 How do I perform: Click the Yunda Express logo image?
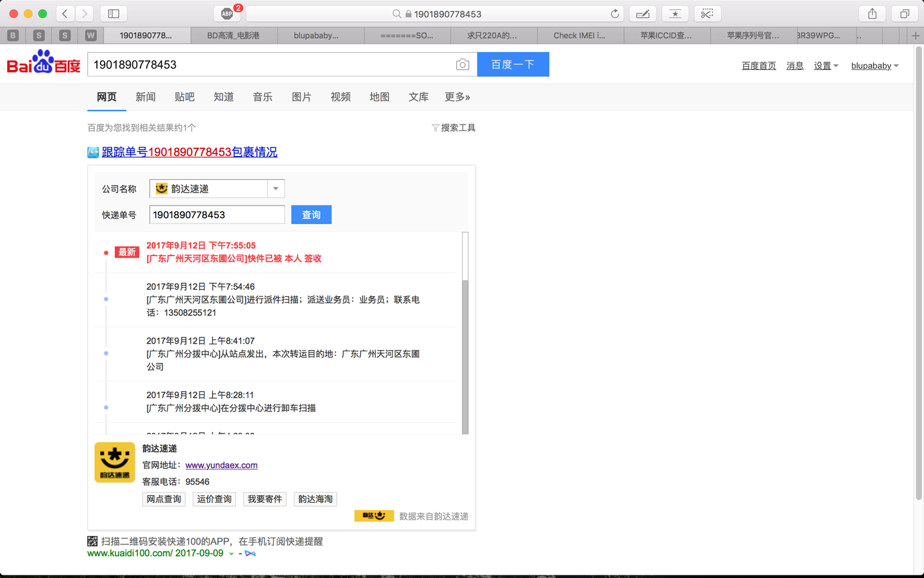[x=115, y=462]
